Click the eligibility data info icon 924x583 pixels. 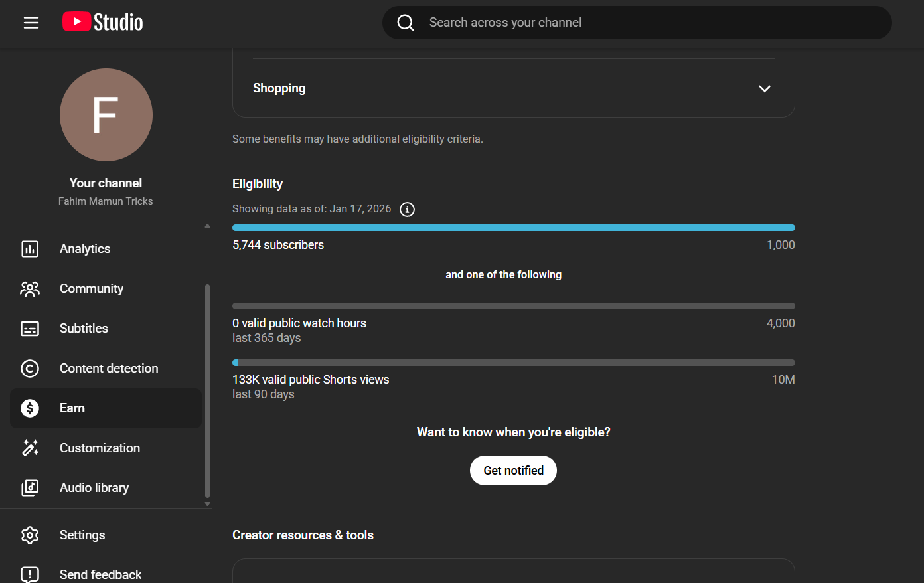[408, 210]
